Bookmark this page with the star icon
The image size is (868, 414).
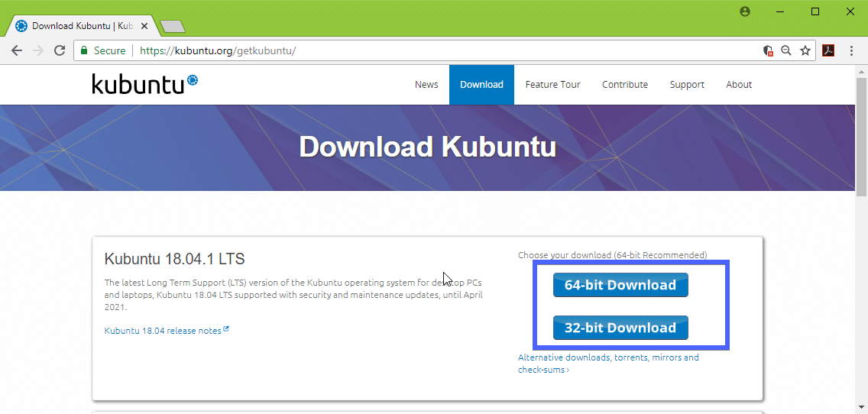click(x=805, y=50)
